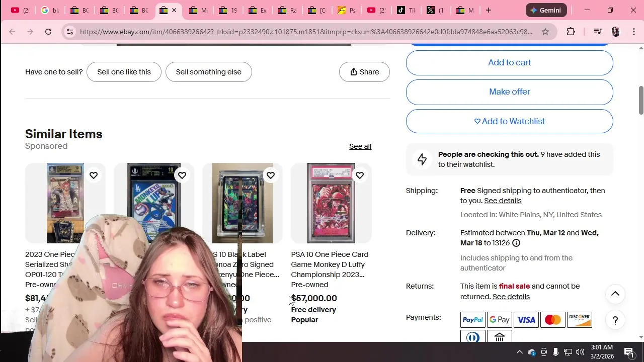Screen dimensions: 644x362
Task: Open the Black Label Zoro card thumbnail
Action: pyautogui.click(x=243, y=203)
